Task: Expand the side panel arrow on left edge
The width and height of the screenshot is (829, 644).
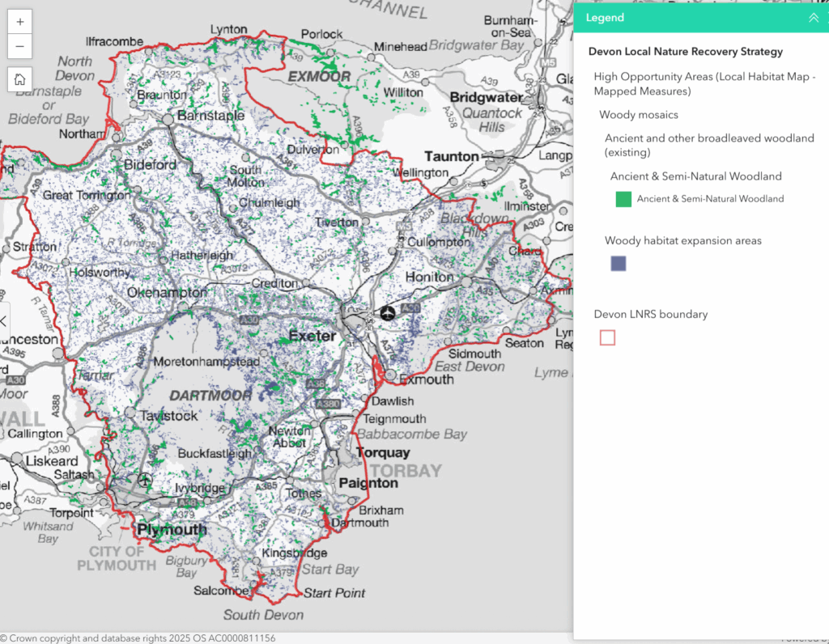Action: pos(4,321)
